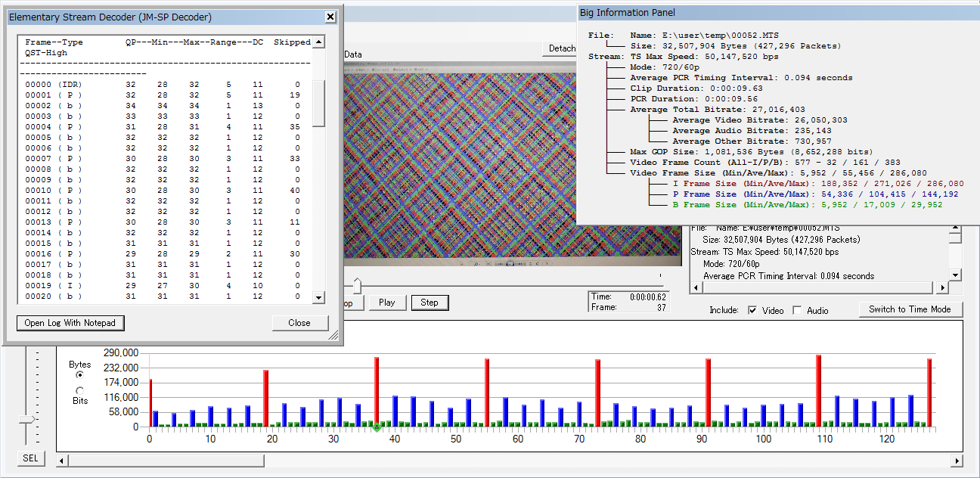Image resolution: width=980 pixels, height=478 pixels.
Task: Select the Bits radio button
Action: 80,390
